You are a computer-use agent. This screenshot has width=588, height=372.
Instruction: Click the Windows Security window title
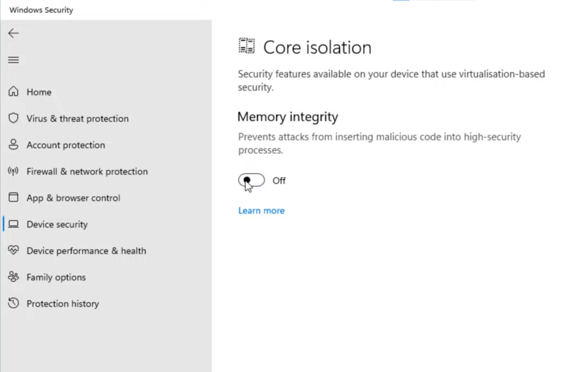pyautogui.click(x=41, y=10)
